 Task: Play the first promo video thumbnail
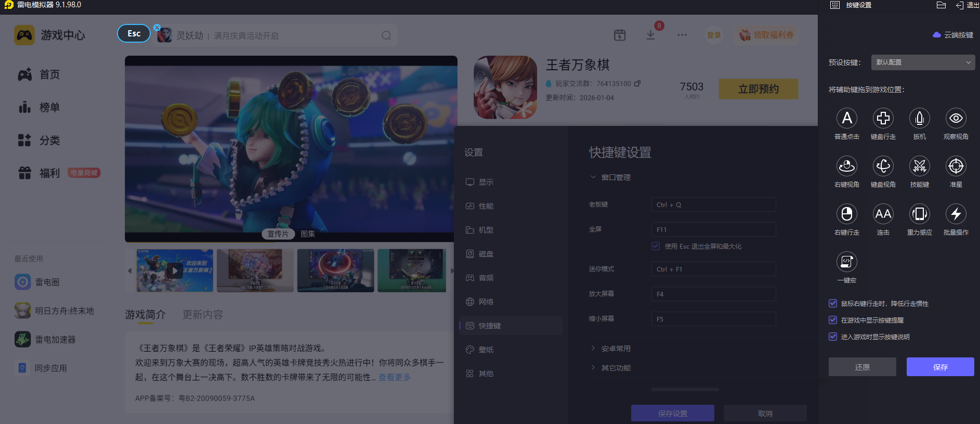pos(175,271)
